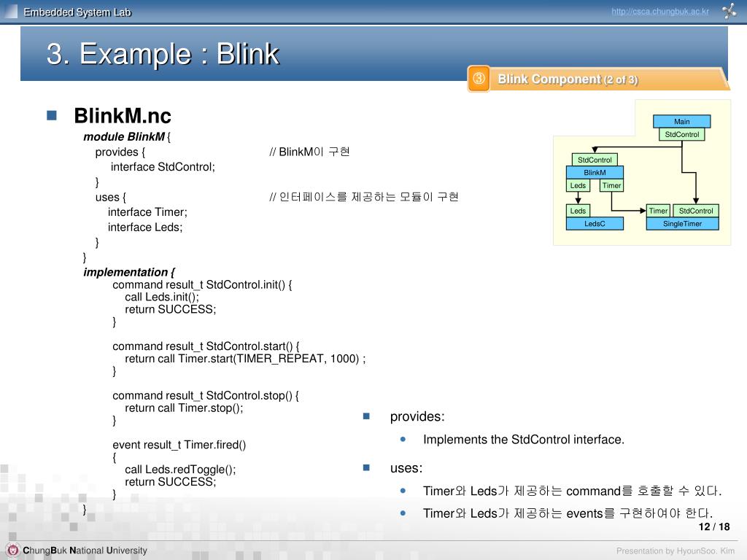The image size is (747, 560).
Task: Click the network logo icon top right
Action: (x=729, y=11)
